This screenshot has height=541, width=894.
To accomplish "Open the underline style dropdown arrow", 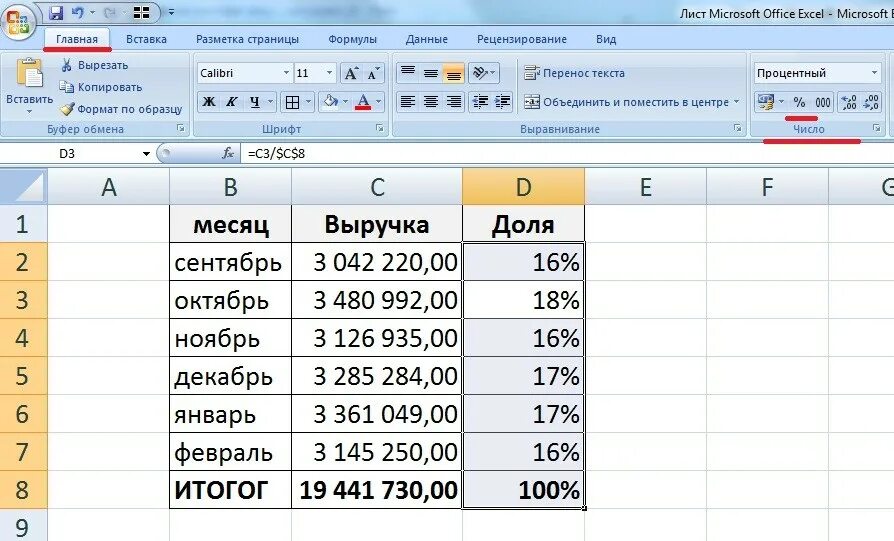I will point(270,102).
